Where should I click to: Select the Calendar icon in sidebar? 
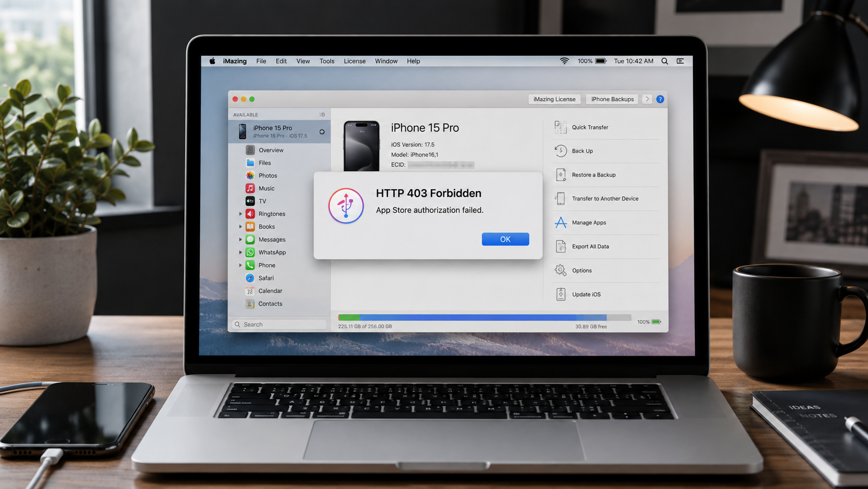coord(250,291)
